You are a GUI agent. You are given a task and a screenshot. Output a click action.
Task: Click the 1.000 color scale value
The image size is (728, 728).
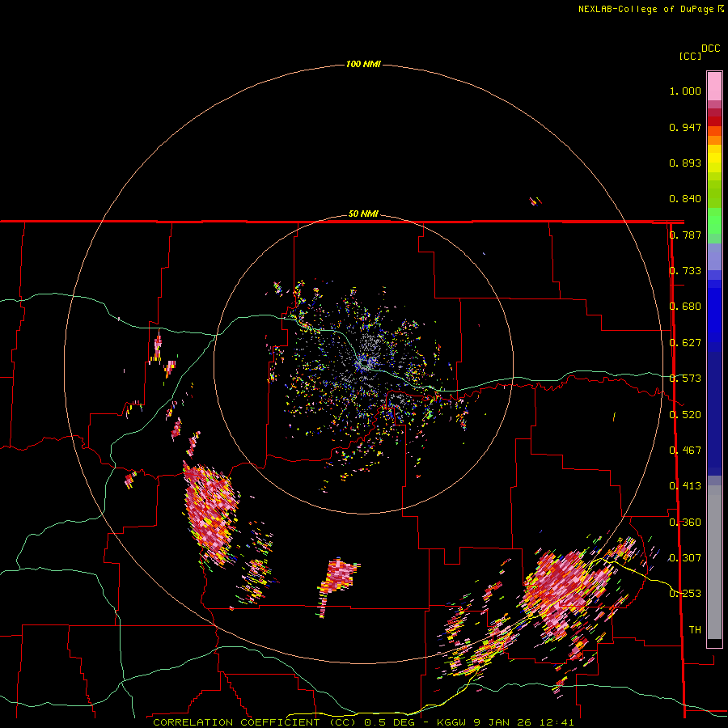[x=685, y=91]
